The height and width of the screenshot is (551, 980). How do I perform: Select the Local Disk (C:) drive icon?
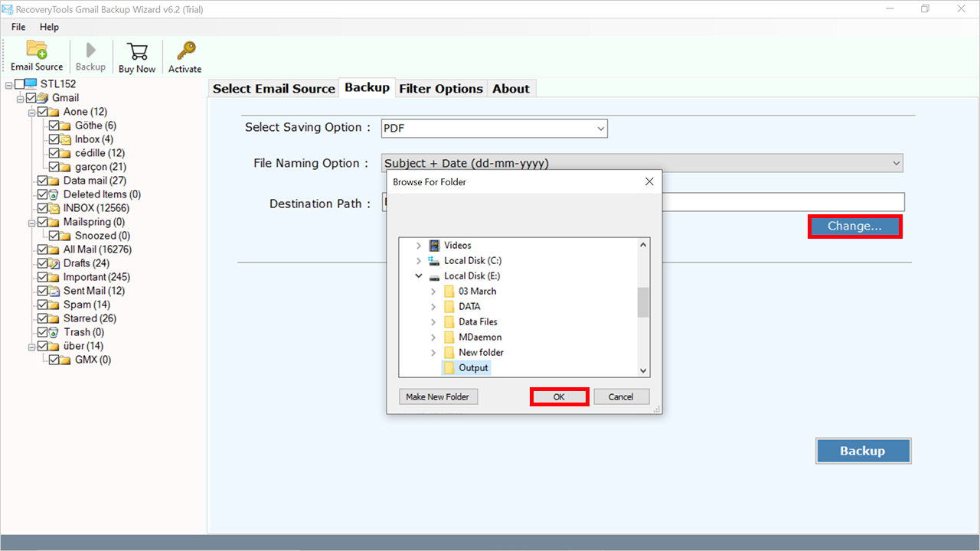click(435, 261)
